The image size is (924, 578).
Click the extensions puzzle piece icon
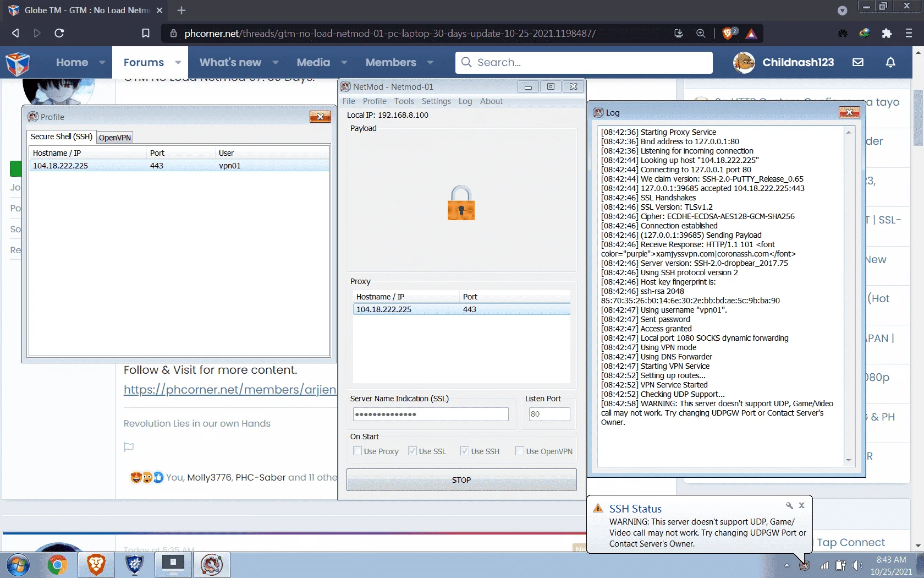(x=887, y=33)
